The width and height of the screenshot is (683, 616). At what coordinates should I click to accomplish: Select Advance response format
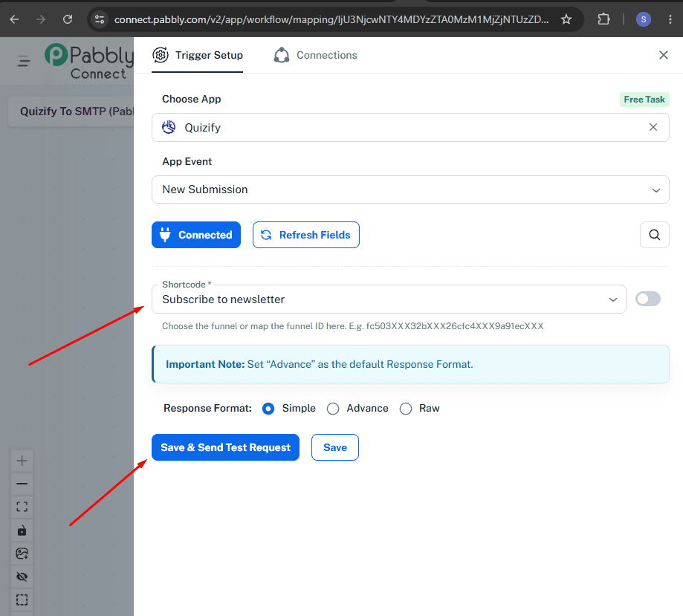(333, 409)
